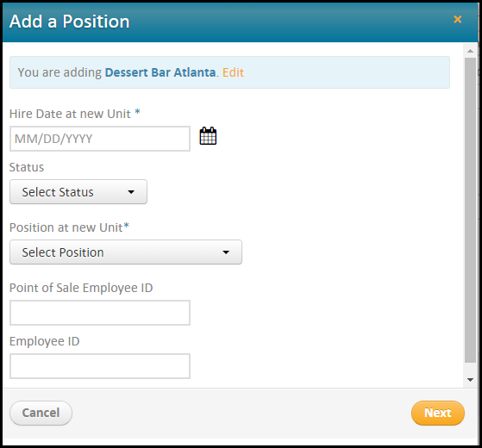This screenshot has width=482, height=448.
Task: Click the Dessert Bar Atlanta unit name
Action: (160, 72)
